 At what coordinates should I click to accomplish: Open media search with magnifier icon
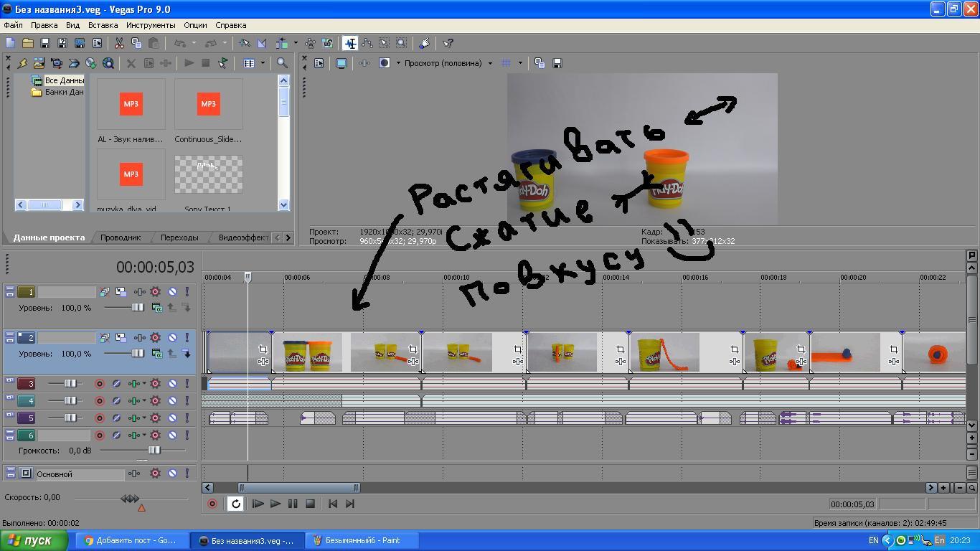coord(282,63)
